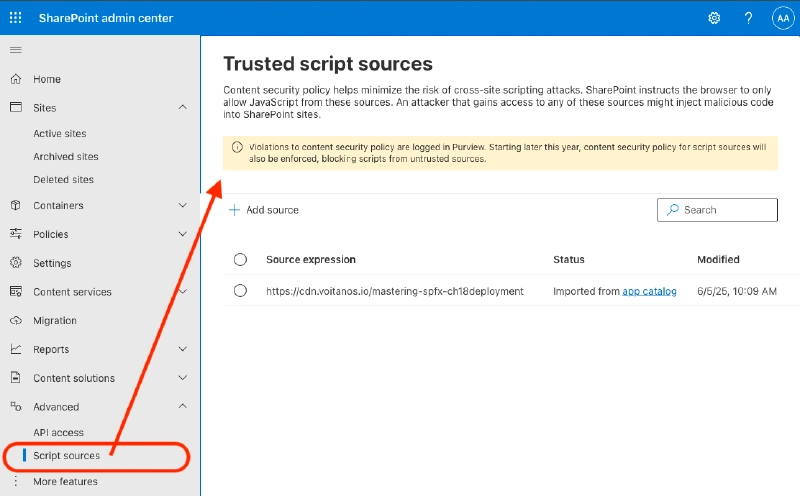Viewport: 800px width, 496px height.
Task: Open API access under Advanced
Action: (58, 432)
